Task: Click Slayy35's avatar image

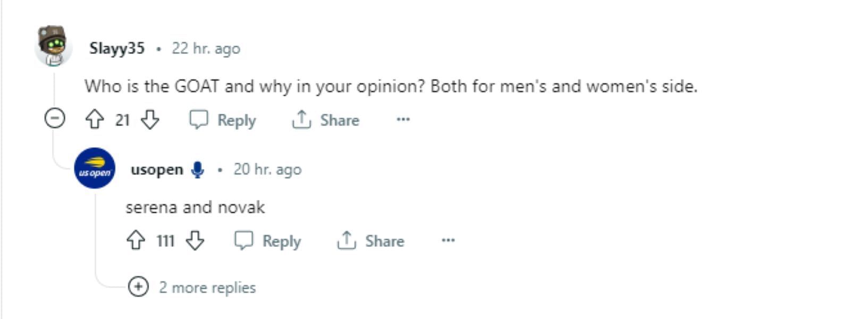Action: (53, 46)
